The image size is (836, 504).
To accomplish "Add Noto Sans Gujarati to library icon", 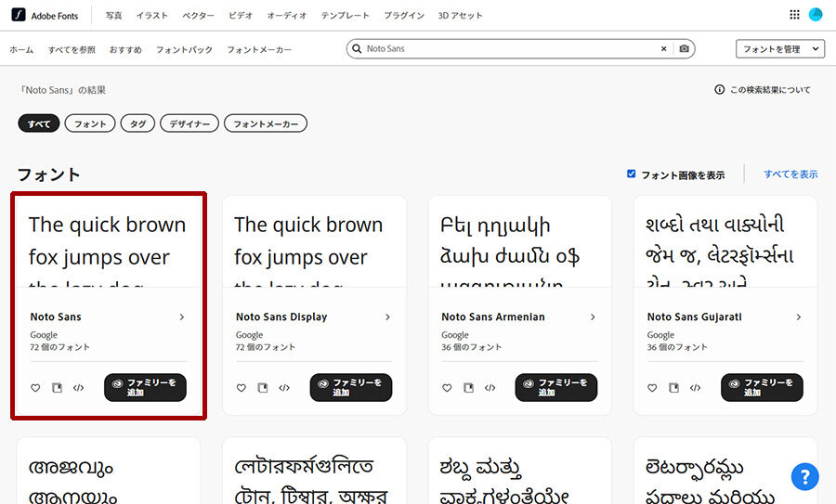I will pos(674,388).
